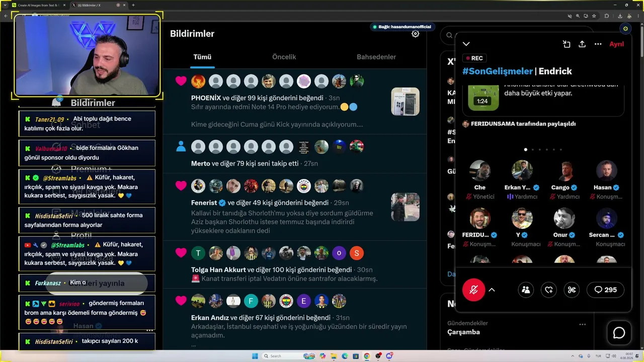The width and height of the screenshot is (644, 362).
Task: View Sercan's speaker avatar
Action: (x=606, y=218)
